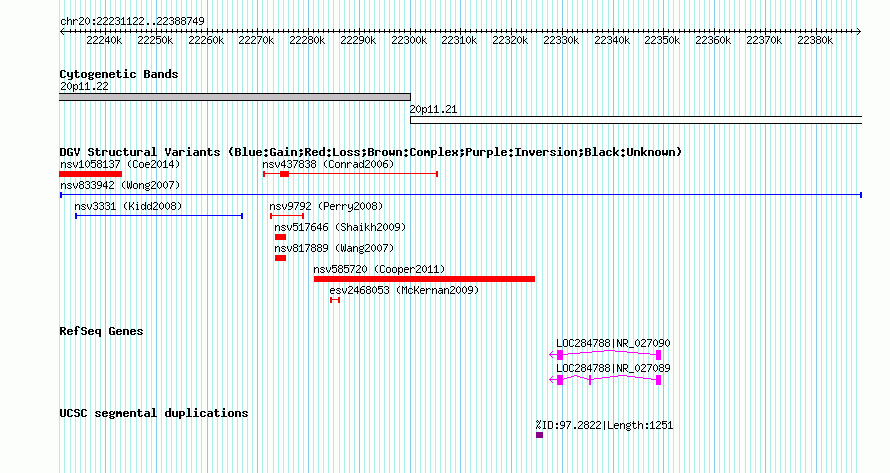Click the purple segmental duplication block

[539, 435]
